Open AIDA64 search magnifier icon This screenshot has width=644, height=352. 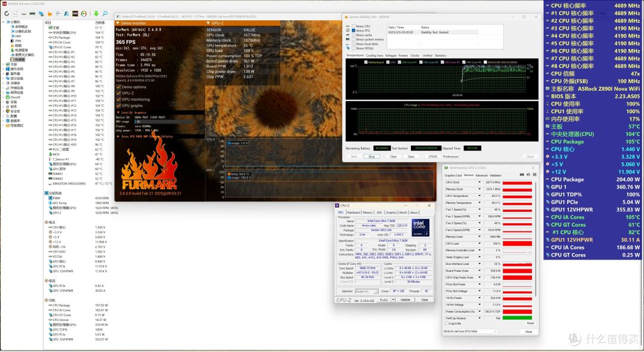tap(105, 14)
